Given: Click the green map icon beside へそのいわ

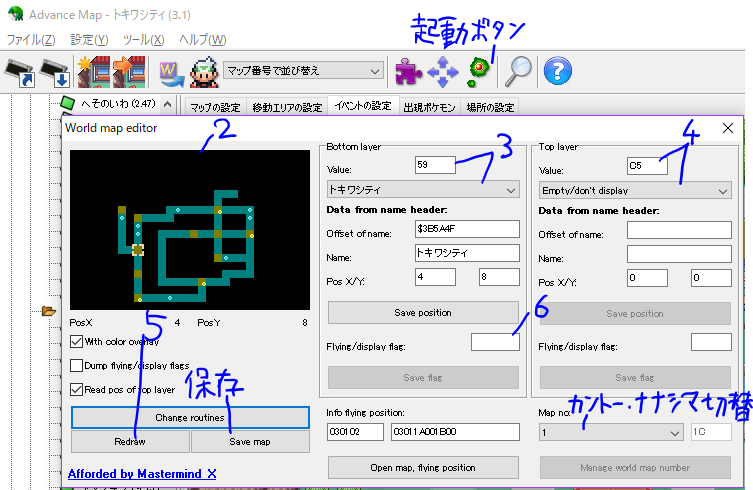Looking at the screenshot, I should pyautogui.click(x=68, y=102).
